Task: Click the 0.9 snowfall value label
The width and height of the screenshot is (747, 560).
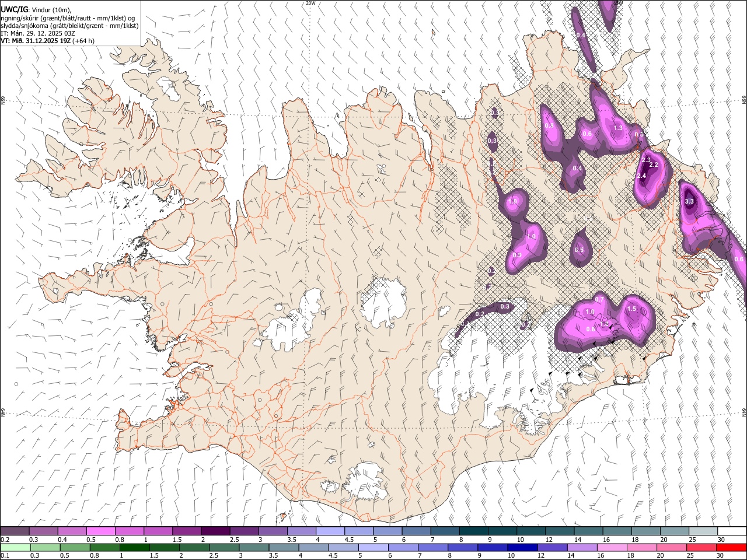Action: (517, 255)
